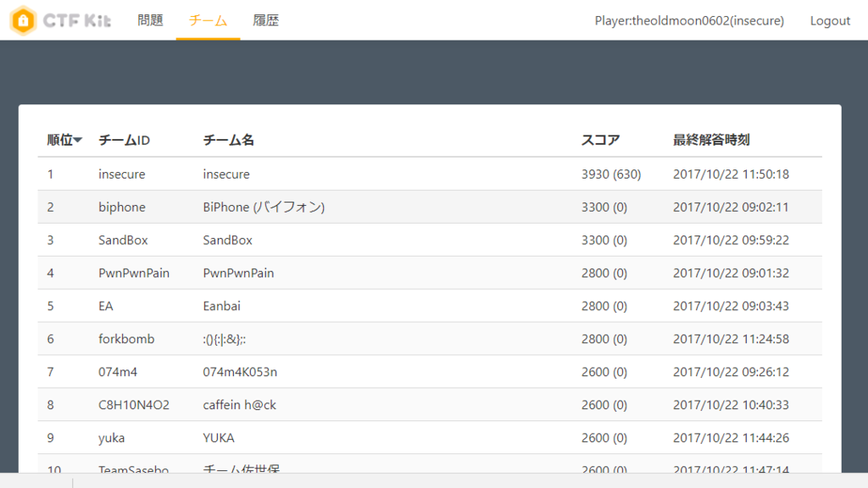This screenshot has width=868, height=488.
Task: Click timestamp '2017/10/22 09:26:12'
Action: pyautogui.click(x=731, y=372)
